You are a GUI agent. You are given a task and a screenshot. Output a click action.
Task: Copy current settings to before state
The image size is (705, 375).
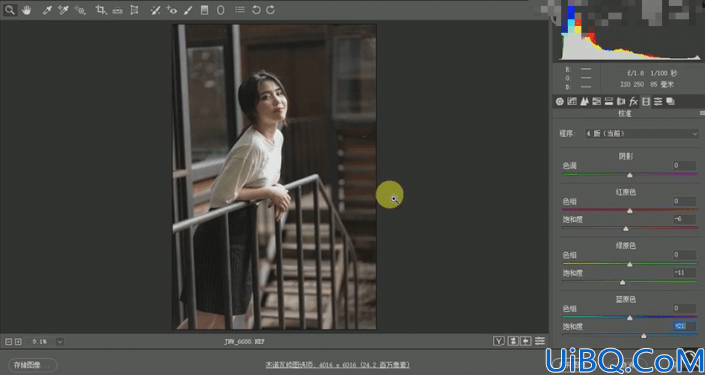[x=526, y=341]
